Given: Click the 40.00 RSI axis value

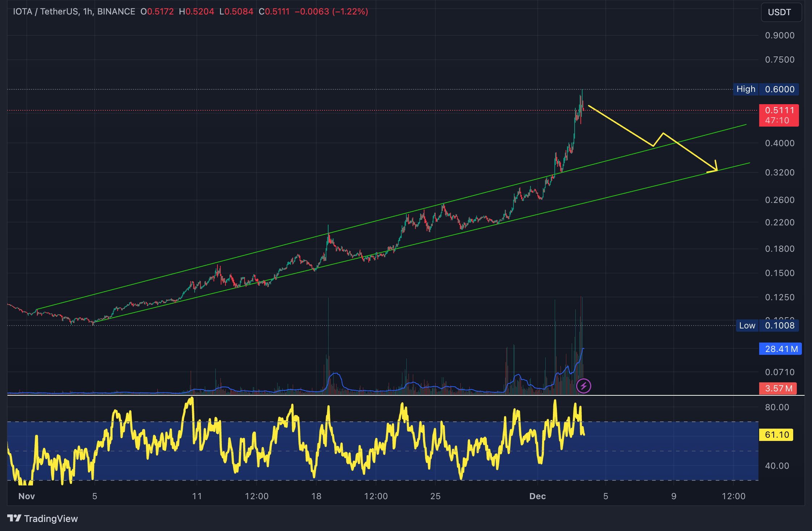Looking at the screenshot, I should tap(777, 466).
